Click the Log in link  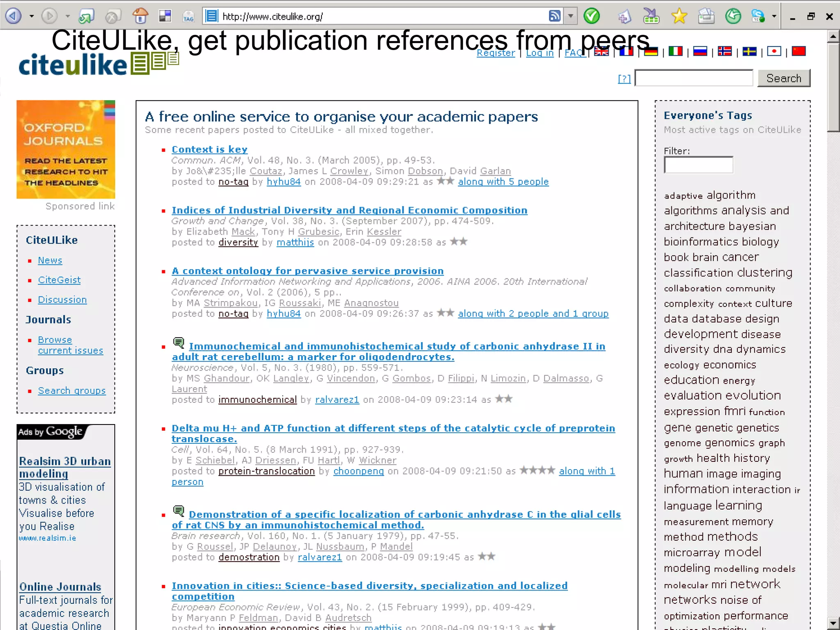click(540, 53)
